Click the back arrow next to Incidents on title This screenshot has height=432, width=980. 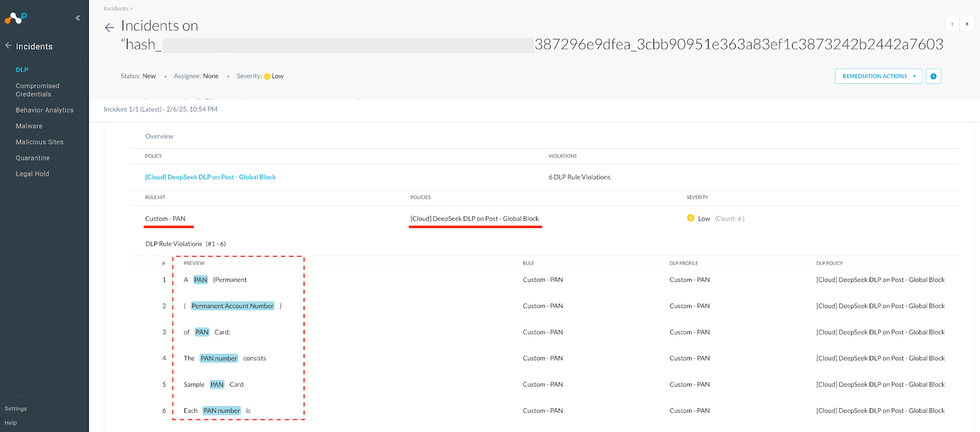[110, 28]
